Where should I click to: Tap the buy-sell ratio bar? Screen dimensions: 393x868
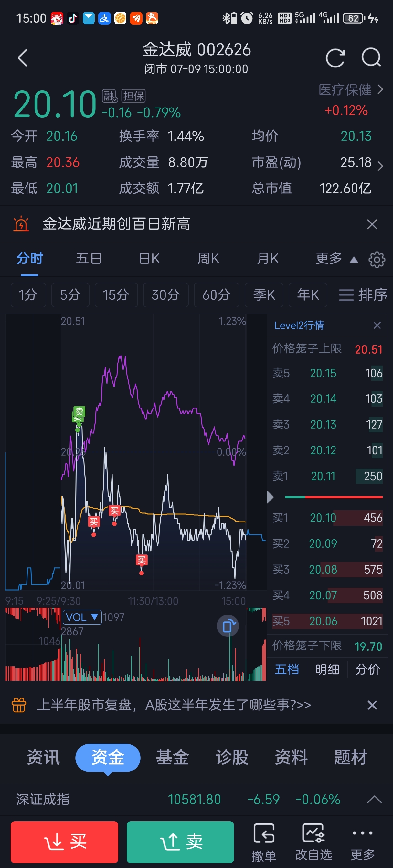[334, 497]
